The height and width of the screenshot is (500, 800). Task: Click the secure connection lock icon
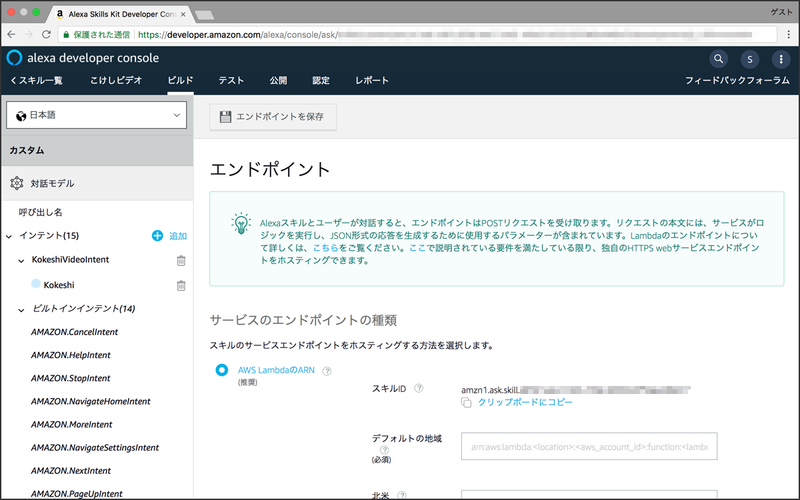click(66, 35)
